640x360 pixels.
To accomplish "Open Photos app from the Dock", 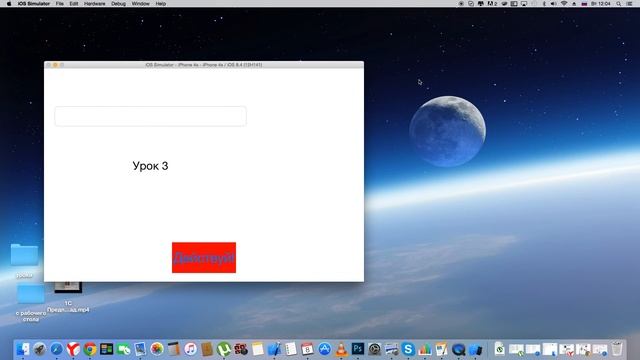I will (157, 349).
